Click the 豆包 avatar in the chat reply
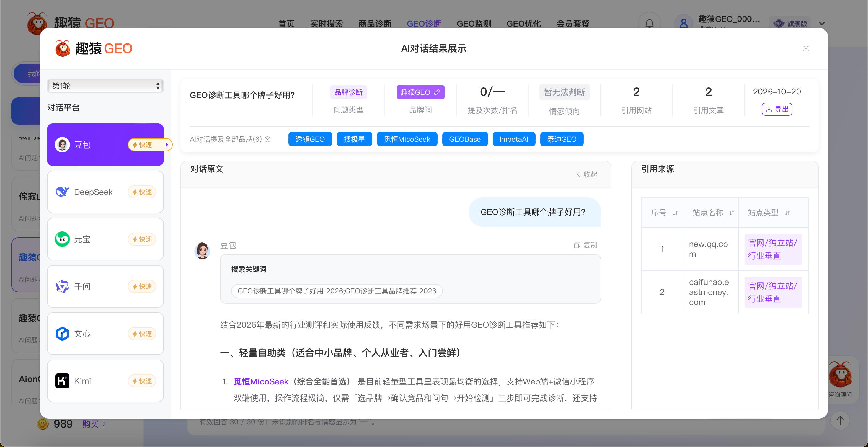 click(202, 251)
